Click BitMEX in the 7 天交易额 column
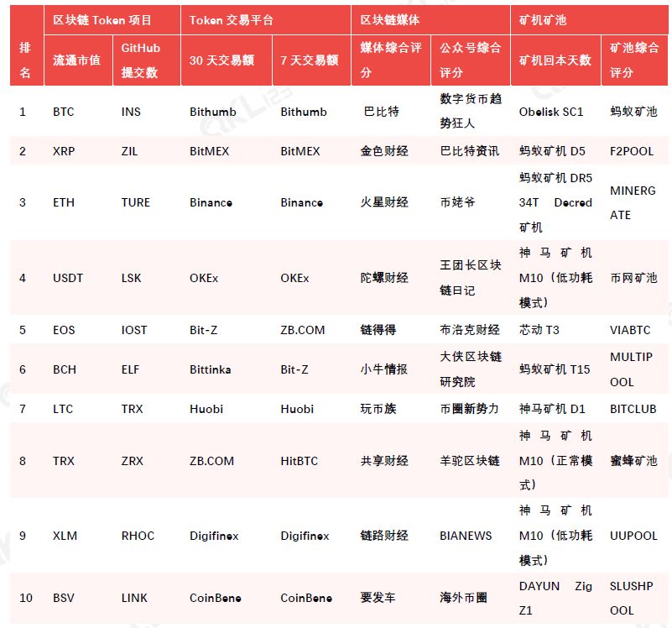The height and width of the screenshot is (628, 672). [300, 151]
